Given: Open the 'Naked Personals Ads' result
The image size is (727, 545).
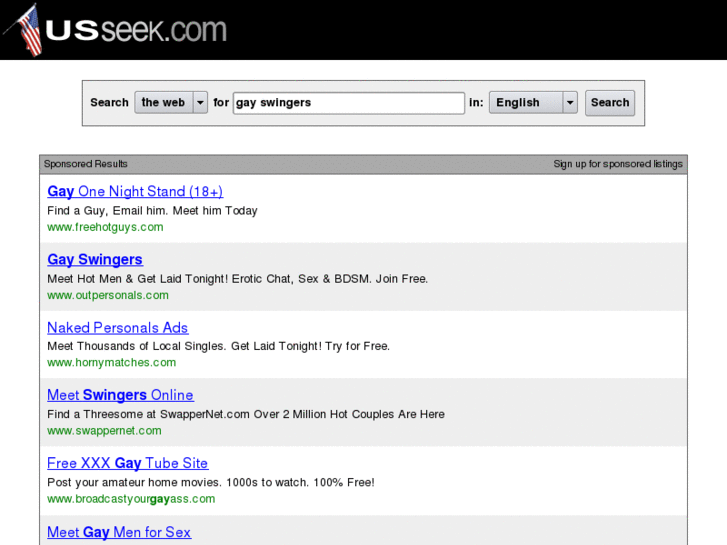Looking at the screenshot, I should (118, 328).
